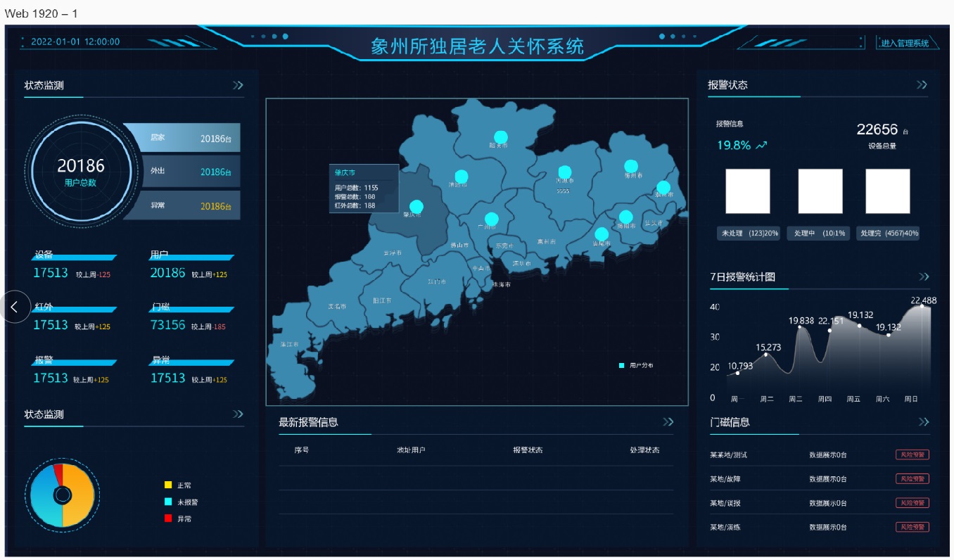Click 风险预警 button for 某某地/测试
Screen dimensions: 954x560
(x=912, y=455)
